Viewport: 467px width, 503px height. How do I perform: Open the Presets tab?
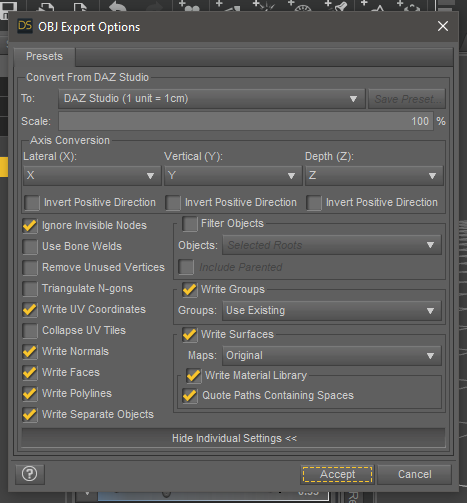44,56
